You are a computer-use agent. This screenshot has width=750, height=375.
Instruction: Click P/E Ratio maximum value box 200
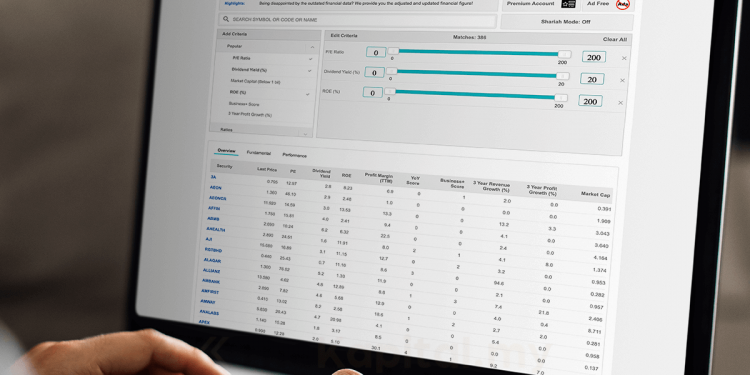[594, 57]
